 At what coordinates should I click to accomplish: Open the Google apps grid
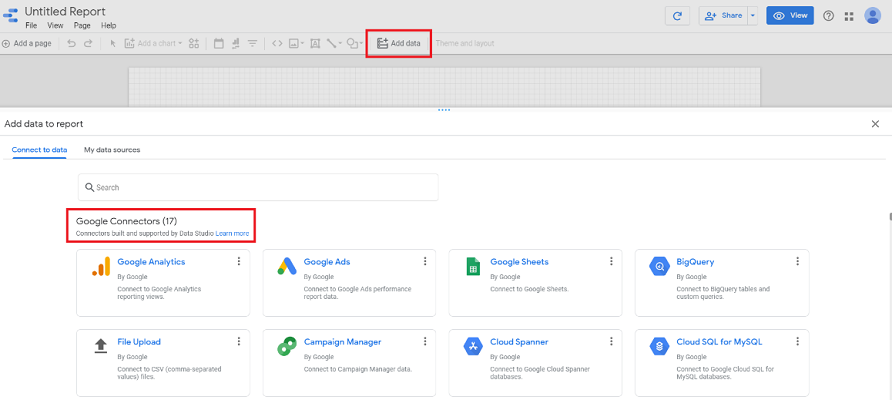849,16
